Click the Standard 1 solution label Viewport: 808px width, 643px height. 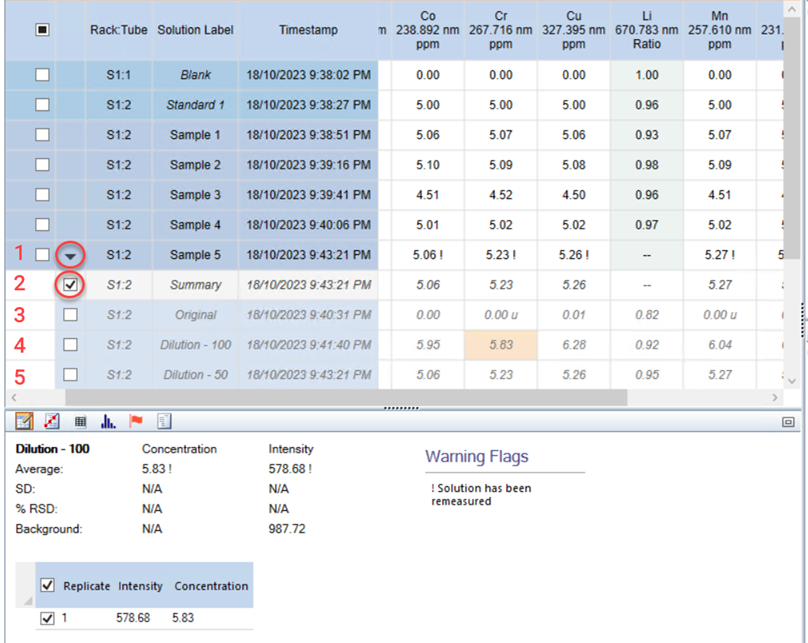(x=195, y=105)
